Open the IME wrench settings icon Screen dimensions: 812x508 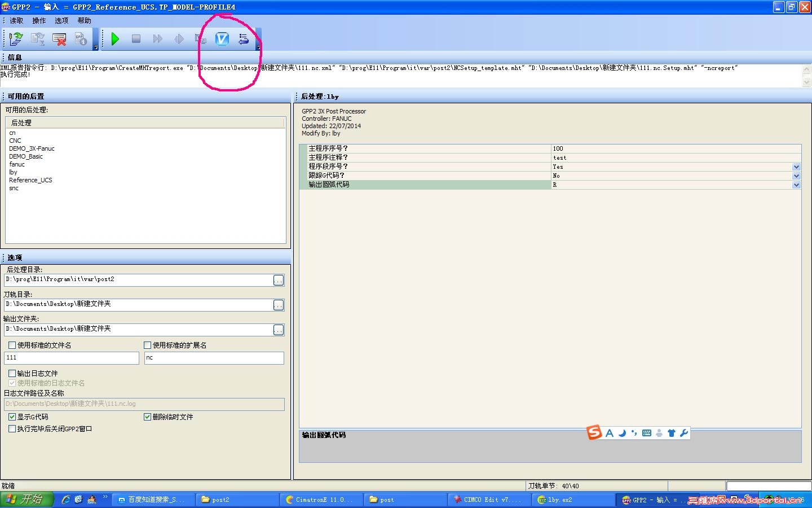point(684,433)
